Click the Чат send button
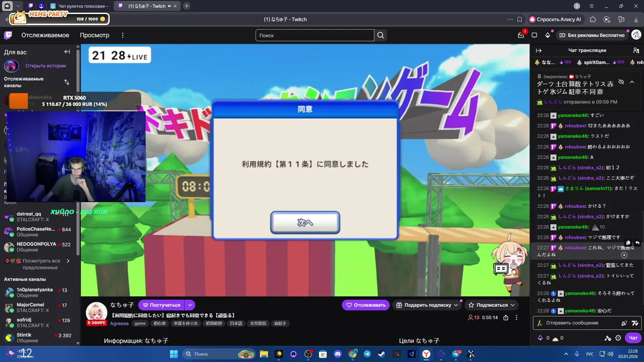This screenshot has height=362, width=644. pos(633,338)
